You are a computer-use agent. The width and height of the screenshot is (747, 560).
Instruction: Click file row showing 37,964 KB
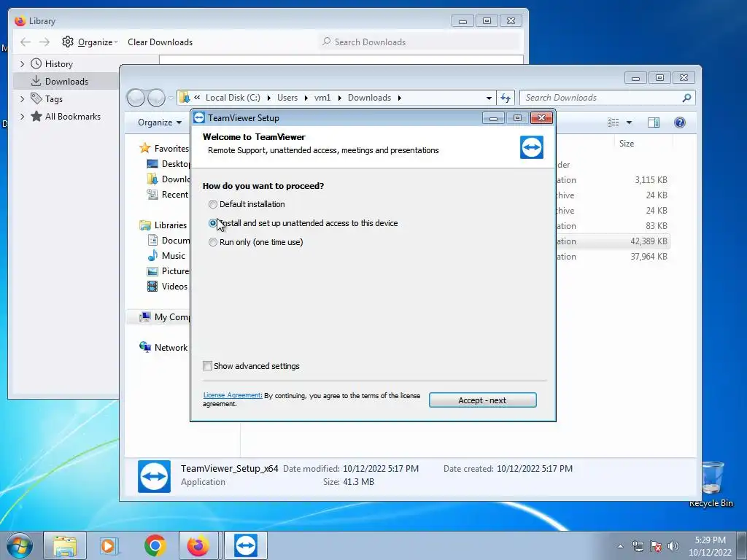coord(613,256)
